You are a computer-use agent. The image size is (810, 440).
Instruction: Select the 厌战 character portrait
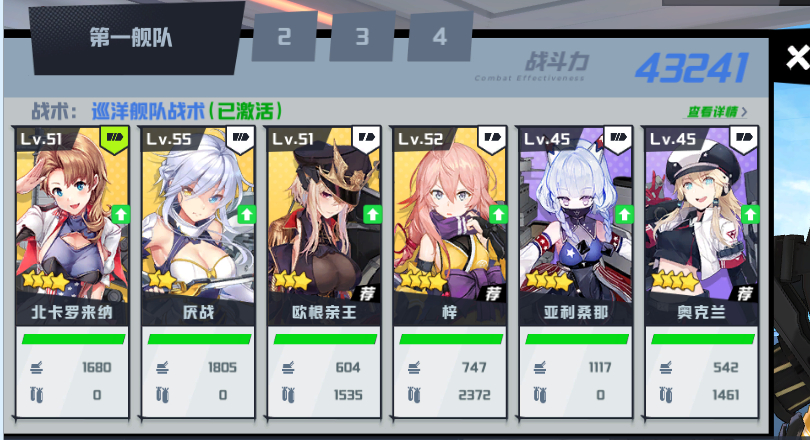(x=198, y=214)
